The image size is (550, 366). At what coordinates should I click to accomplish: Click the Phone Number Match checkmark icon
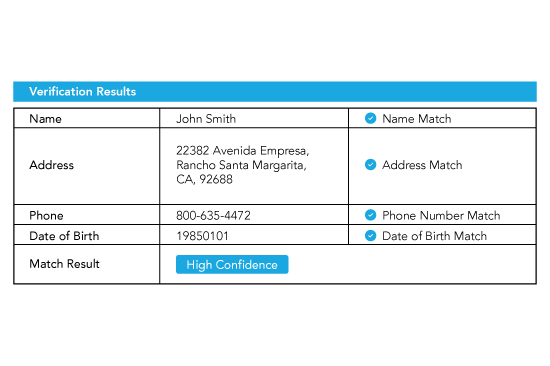click(x=370, y=215)
